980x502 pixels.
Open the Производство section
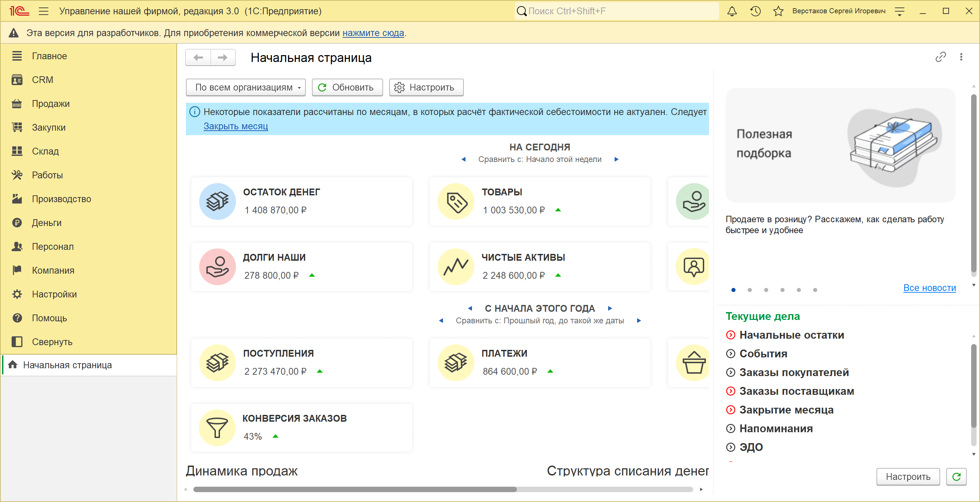(88, 199)
